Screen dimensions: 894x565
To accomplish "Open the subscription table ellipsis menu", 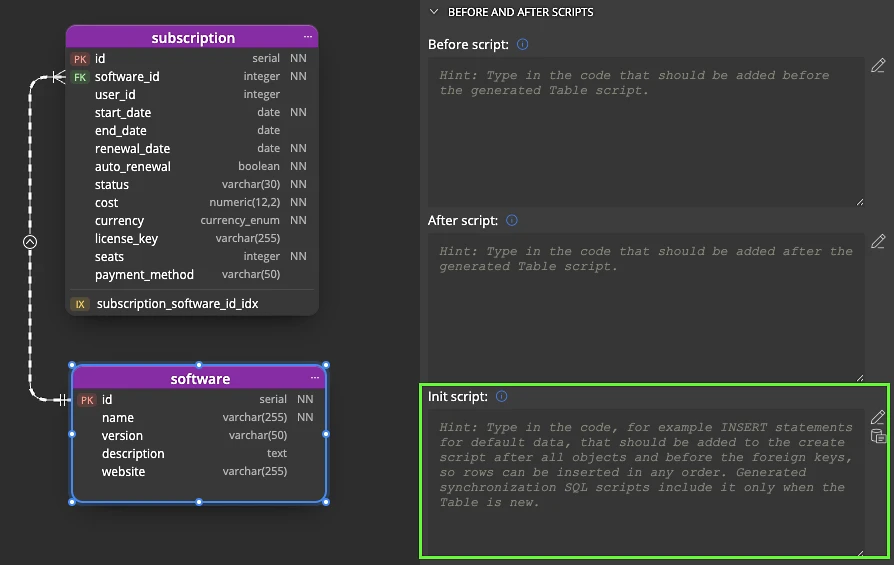I will pyautogui.click(x=308, y=37).
